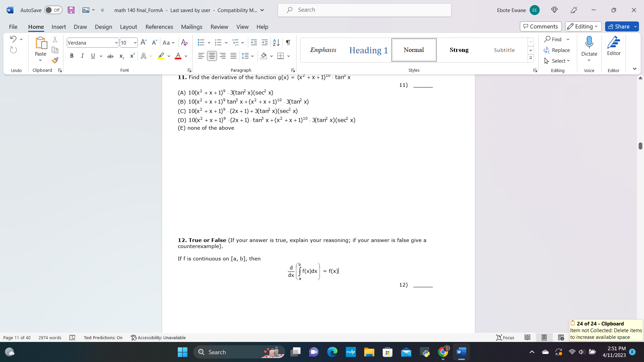Apply the red font color swatch
The height and width of the screenshot is (362, 644).
click(178, 56)
